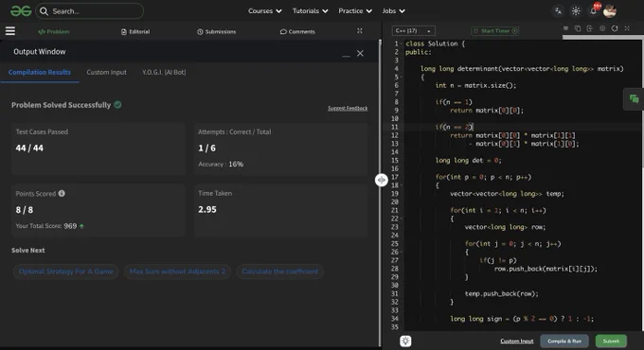Click the output panel vertical scrollbar
Screen dimensions: 644x350
point(380,193)
